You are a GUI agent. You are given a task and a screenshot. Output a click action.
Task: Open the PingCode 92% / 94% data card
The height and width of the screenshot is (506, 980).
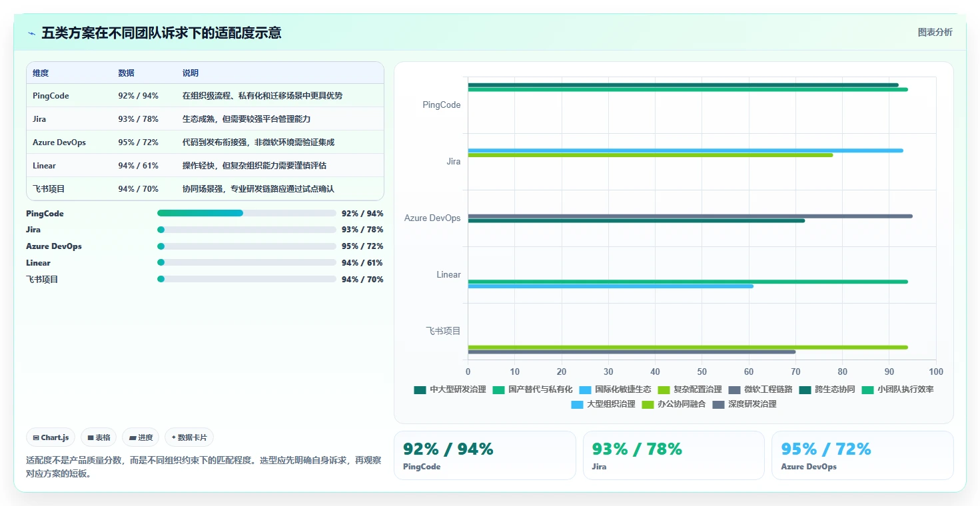[x=485, y=455]
